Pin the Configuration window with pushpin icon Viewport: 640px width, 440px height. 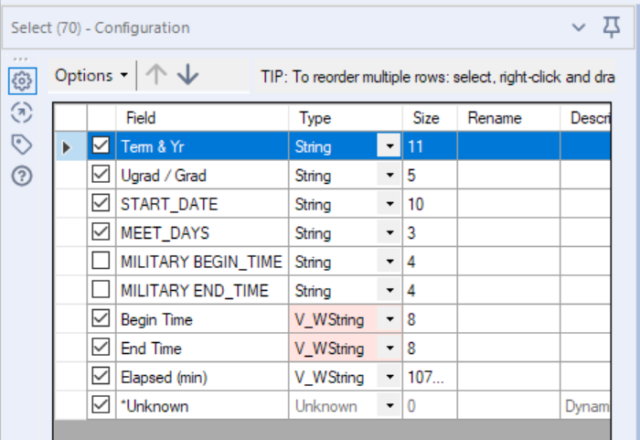pos(611,27)
